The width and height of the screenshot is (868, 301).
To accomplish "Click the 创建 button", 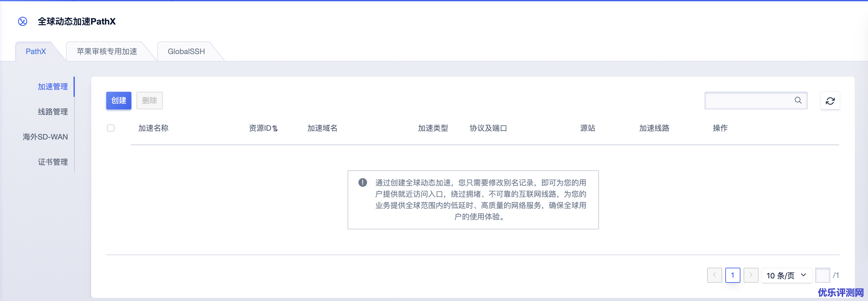I will [x=118, y=101].
